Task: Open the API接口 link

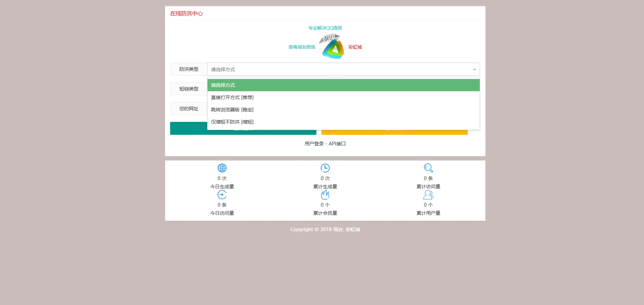Action: point(337,144)
